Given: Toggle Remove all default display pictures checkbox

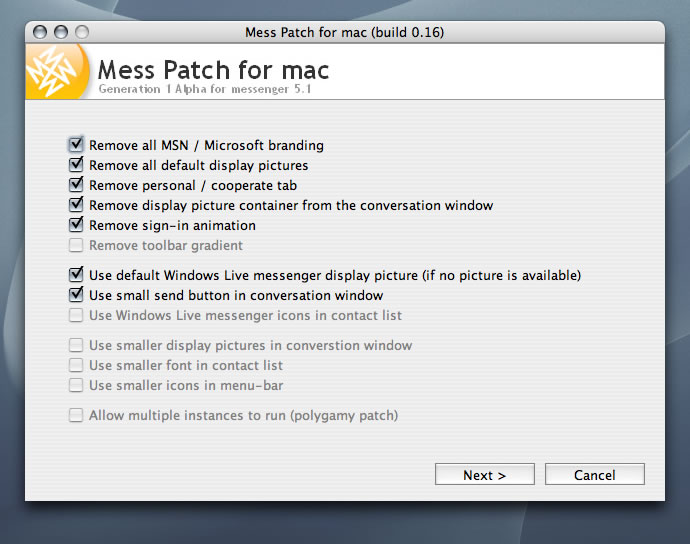Looking at the screenshot, I should click(x=76, y=165).
